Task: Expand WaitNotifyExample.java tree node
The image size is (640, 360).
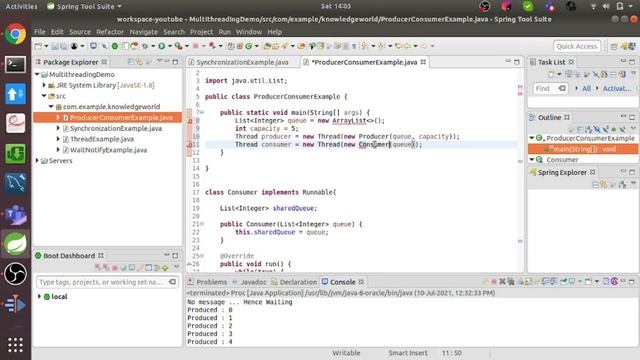Action: click(x=58, y=150)
